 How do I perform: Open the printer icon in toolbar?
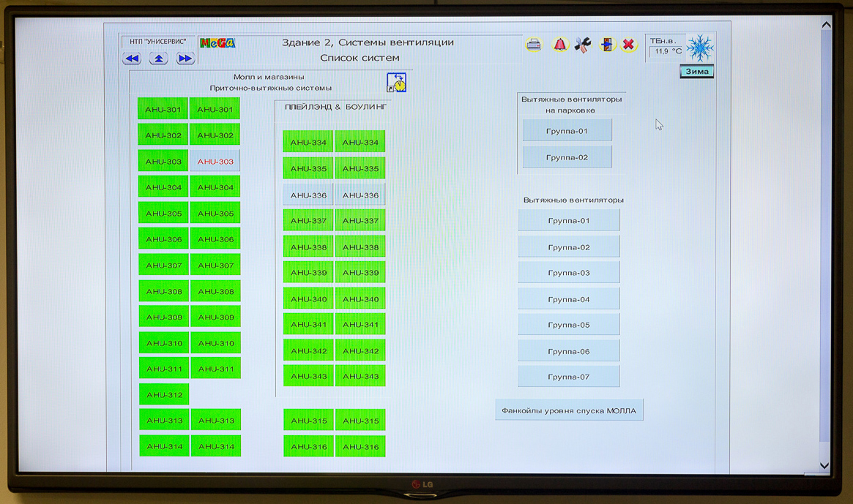(x=534, y=45)
